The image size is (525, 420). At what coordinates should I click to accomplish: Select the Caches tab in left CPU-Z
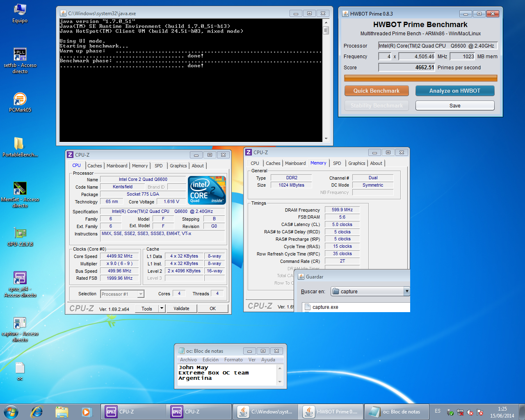tap(95, 166)
